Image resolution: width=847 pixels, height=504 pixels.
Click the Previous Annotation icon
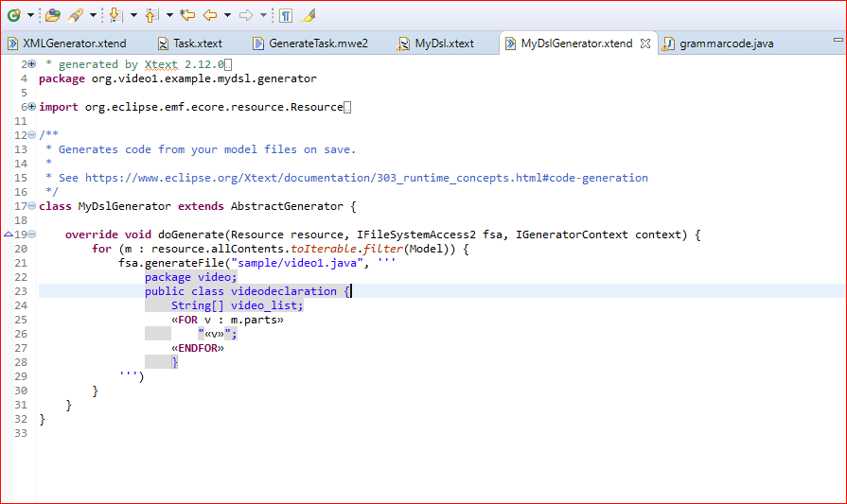151,15
